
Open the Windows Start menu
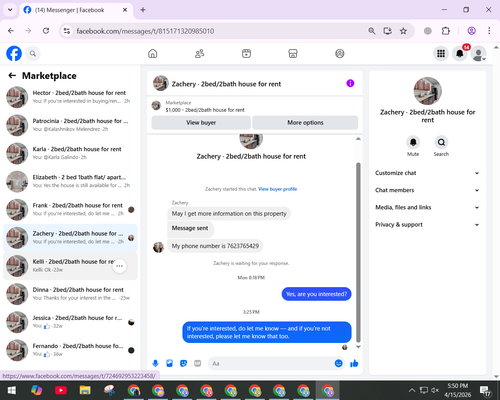[12, 390]
